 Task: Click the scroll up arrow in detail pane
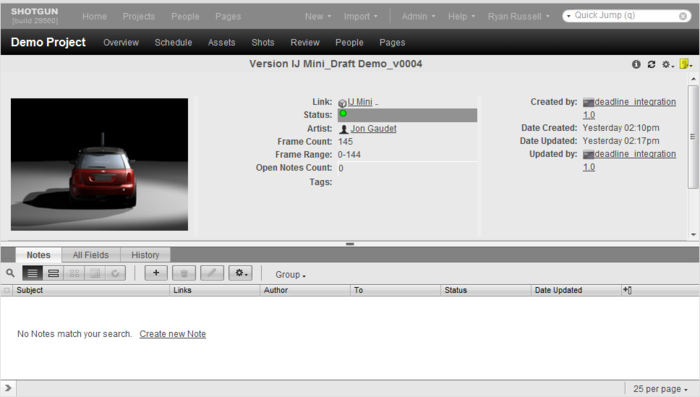click(x=693, y=79)
